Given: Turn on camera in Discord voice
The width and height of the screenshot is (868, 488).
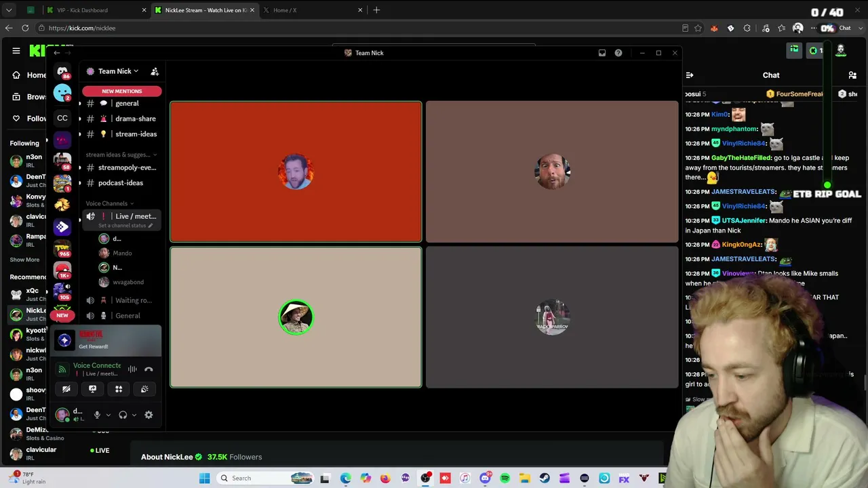Looking at the screenshot, I should click(x=66, y=389).
